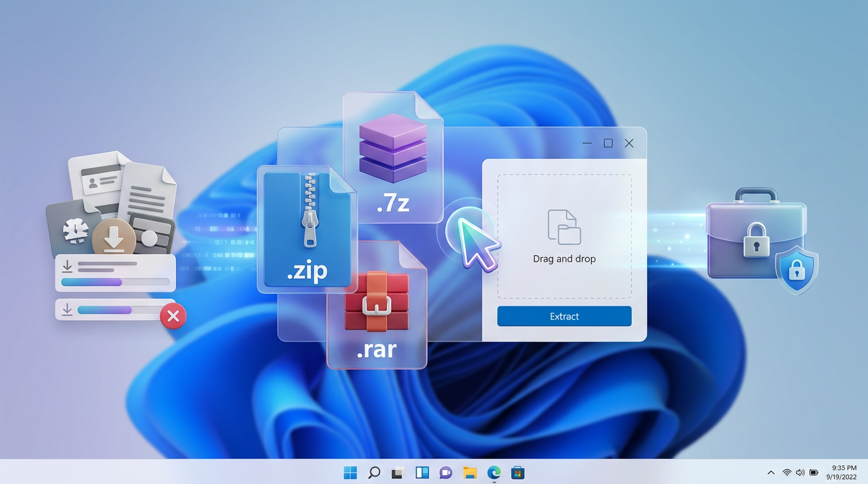Click the Extract button

pos(563,316)
